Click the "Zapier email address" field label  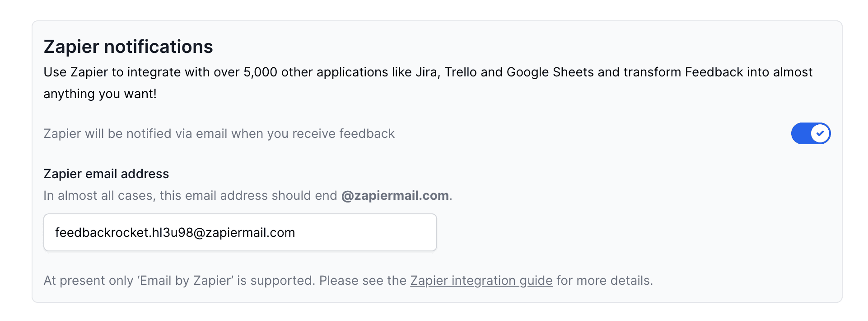pyautogui.click(x=106, y=174)
